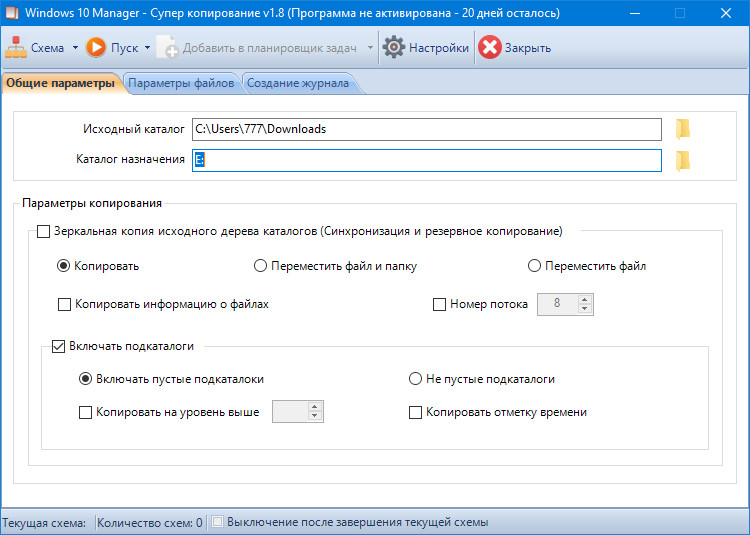Browse for the Каталог назначения folder

point(683,161)
